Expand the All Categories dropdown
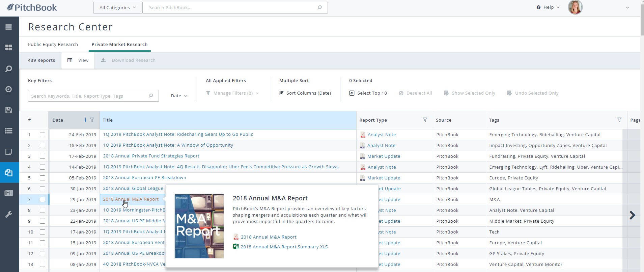The height and width of the screenshot is (272, 644). coord(118,7)
